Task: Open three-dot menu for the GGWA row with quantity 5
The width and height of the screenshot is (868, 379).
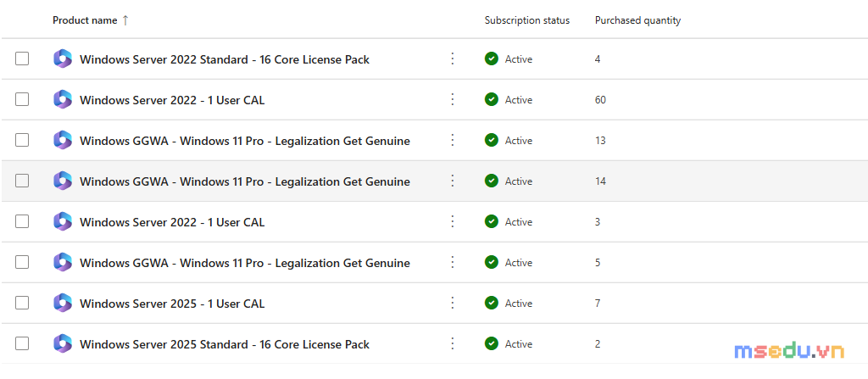Action: click(453, 263)
